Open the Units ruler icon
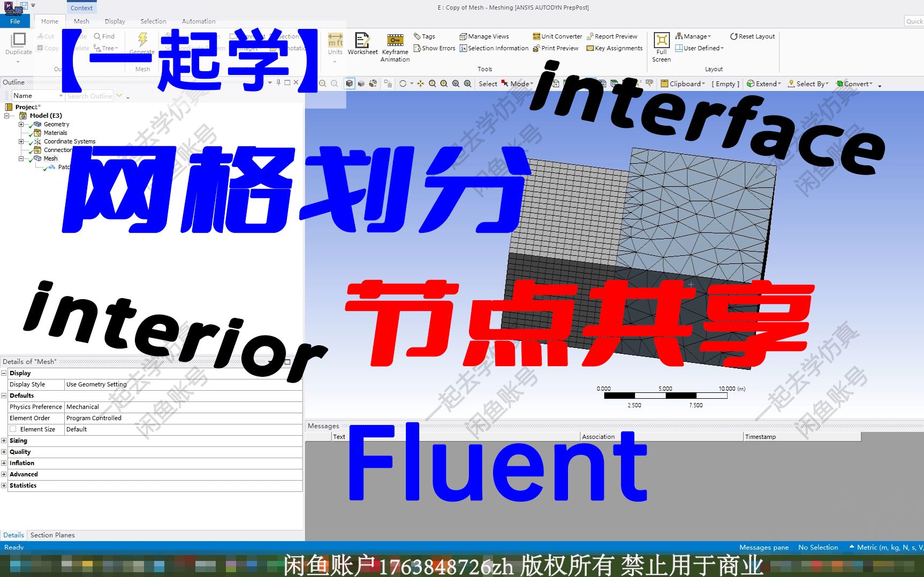The height and width of the screenshot is (577, 924). (335, 40)
